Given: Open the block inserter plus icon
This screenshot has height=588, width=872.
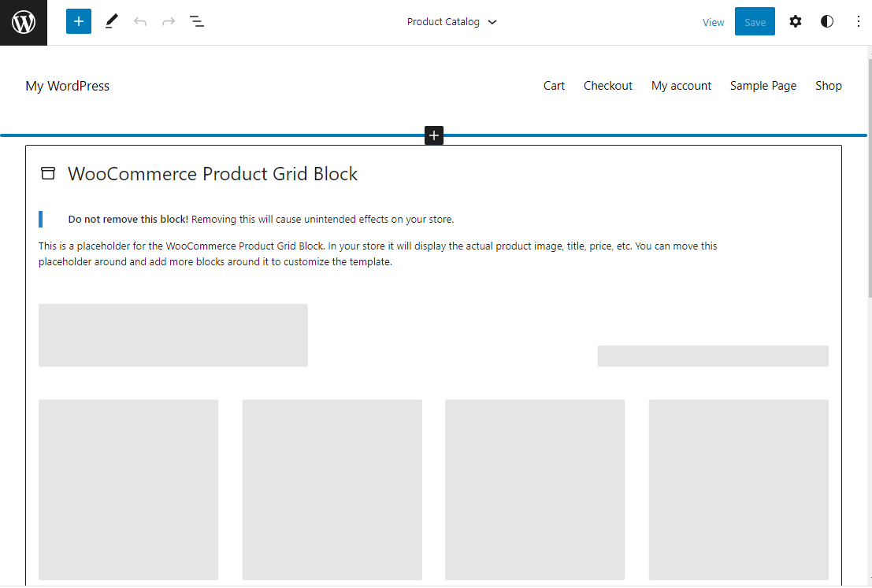Looking at the screenshot, I should click(78, 20).
